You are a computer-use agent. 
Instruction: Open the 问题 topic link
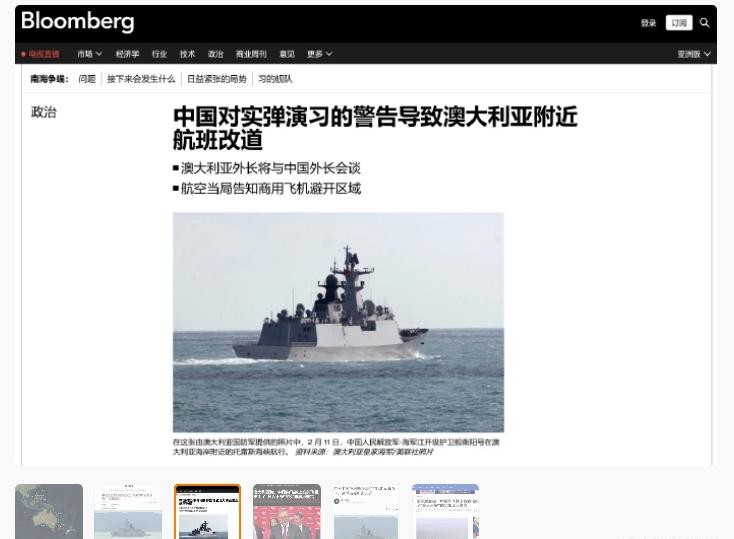[x=87, y=79]
